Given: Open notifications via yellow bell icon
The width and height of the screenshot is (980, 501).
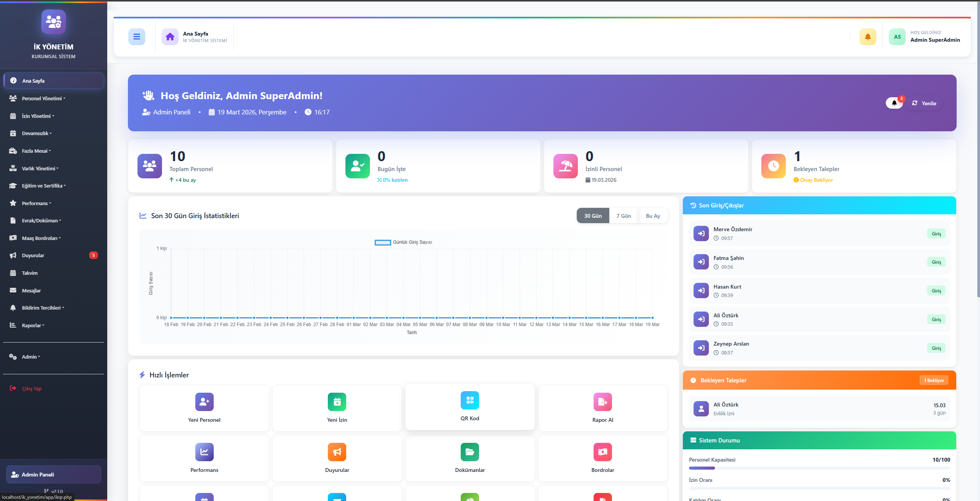Looking at the screenshot, I should pos(867,37).
